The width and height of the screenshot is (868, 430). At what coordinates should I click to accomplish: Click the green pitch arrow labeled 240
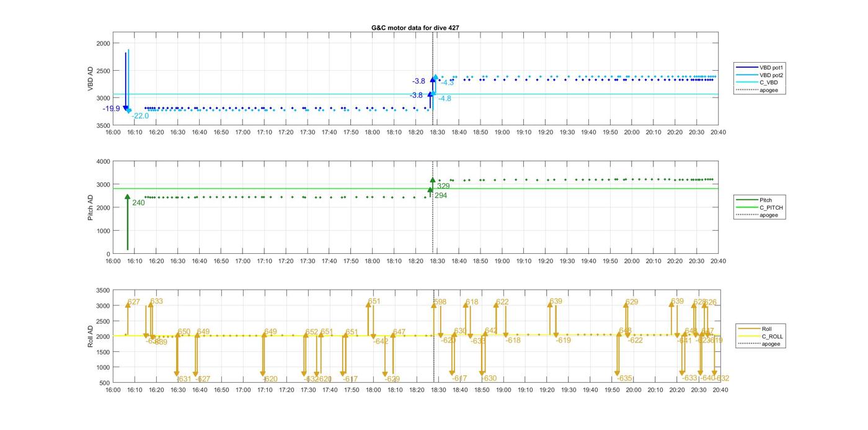click(127, 222)
